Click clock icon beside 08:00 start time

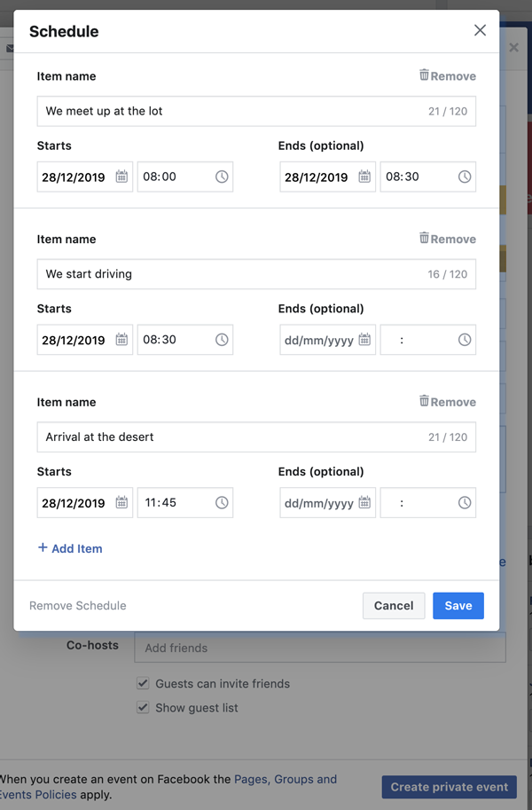[x=222, y=177]
